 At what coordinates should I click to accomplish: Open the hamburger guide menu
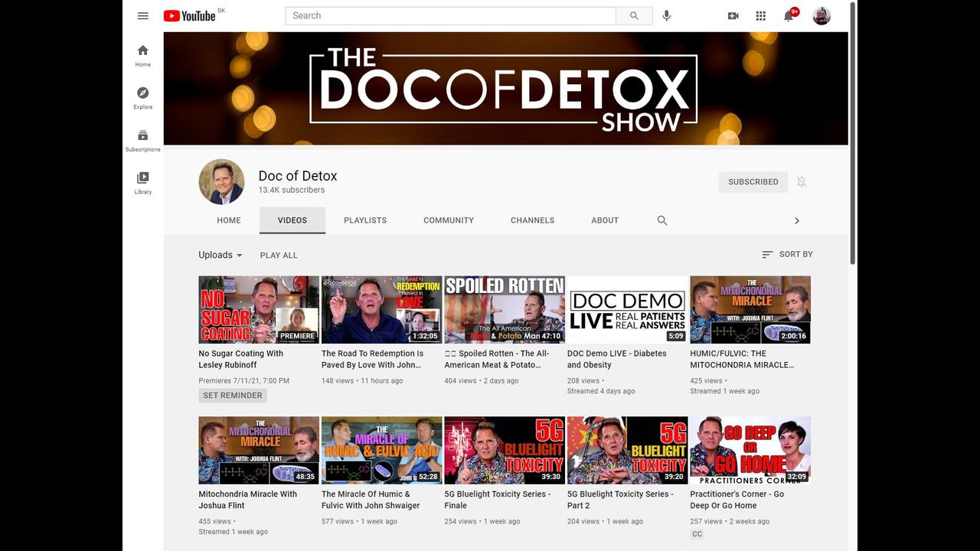tap(143, 16)
